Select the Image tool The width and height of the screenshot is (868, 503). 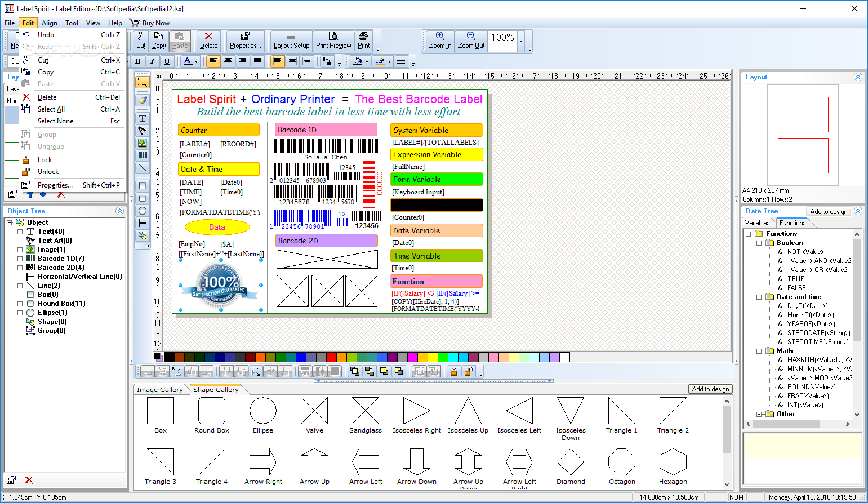(143, 143)
